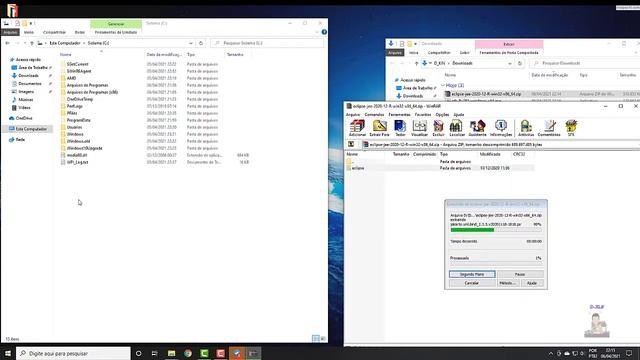The height and width of the screenshot is (360, 640).
Task: Open WinRAR Opções menu
Action: click(442, 115)
